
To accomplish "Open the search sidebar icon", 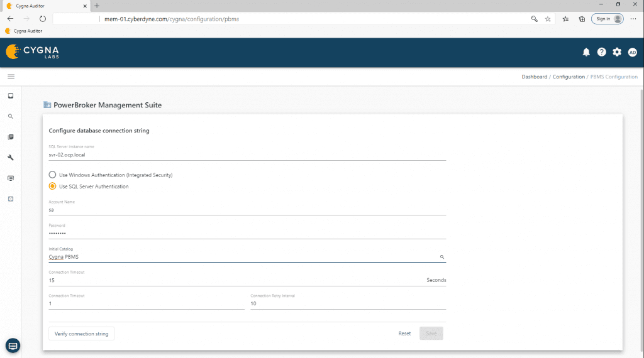I will coord(11,116).
